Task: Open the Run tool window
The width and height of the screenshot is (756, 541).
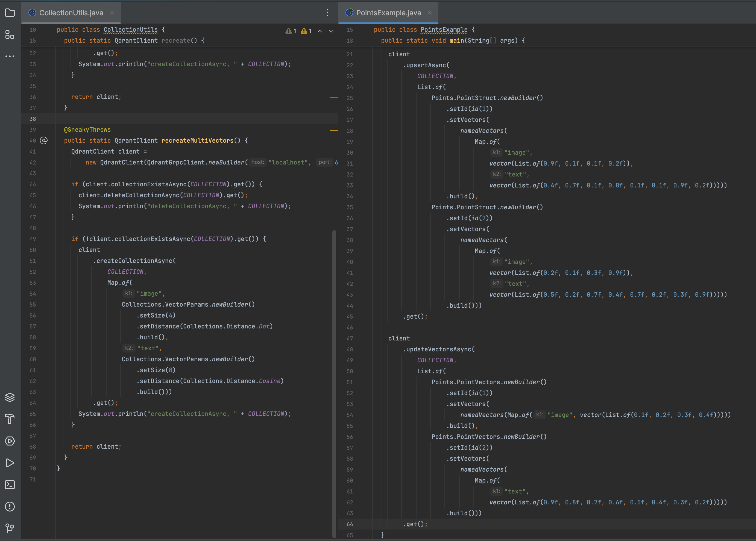Action: (10, 463)
